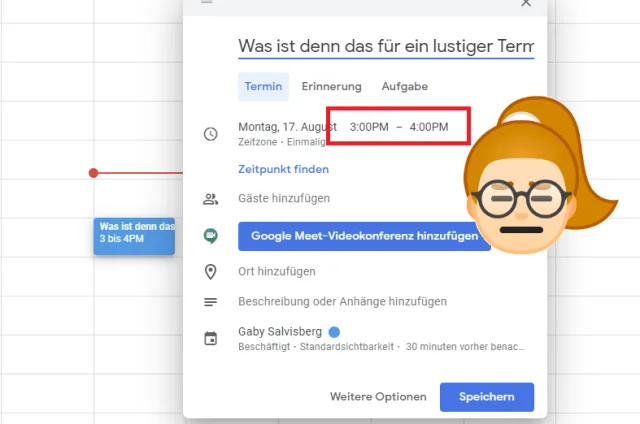The width and height of the screenshot is (640, 424).
Task: Click the blue calendar color dot
Action: tap(334, 332)
